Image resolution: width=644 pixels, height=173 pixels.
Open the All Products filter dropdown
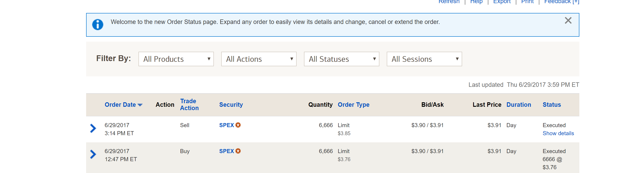[x=176, y=59]
